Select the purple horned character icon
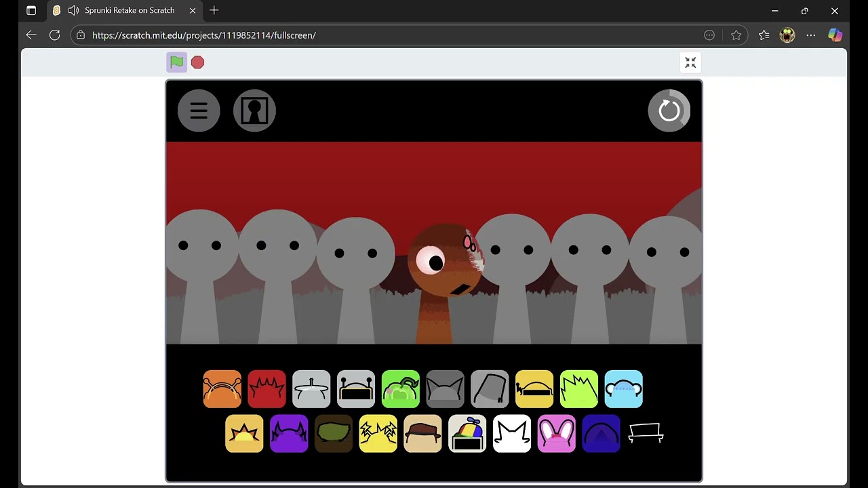This screenshot has height=488, width=868. pos(289,434)
